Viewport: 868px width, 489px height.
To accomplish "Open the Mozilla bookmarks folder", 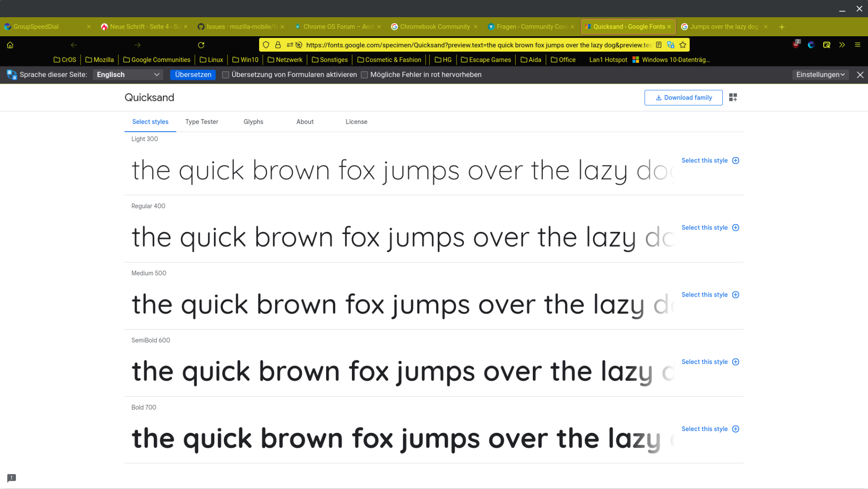I will 100,60.
